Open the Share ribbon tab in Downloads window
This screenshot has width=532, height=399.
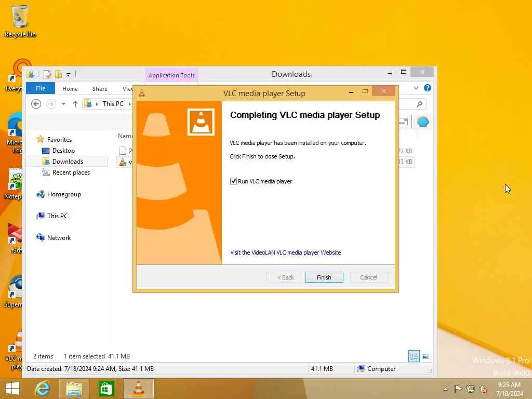tap(100, 88)
